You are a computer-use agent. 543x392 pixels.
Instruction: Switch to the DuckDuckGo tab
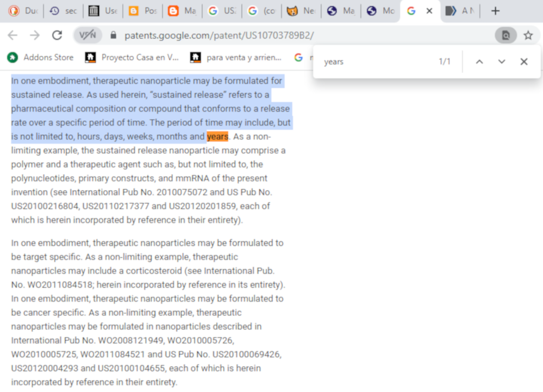pyautogui.click(x=22, y=11)
